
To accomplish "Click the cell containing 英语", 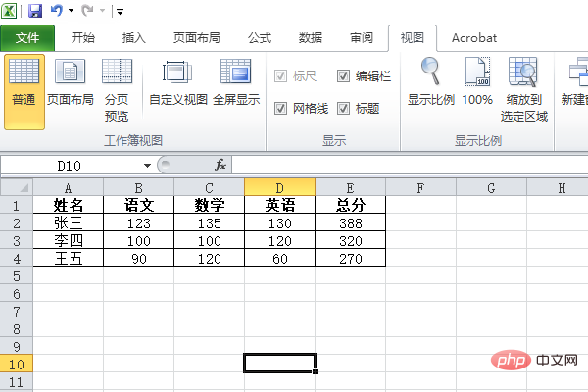I will click(279, 205).
